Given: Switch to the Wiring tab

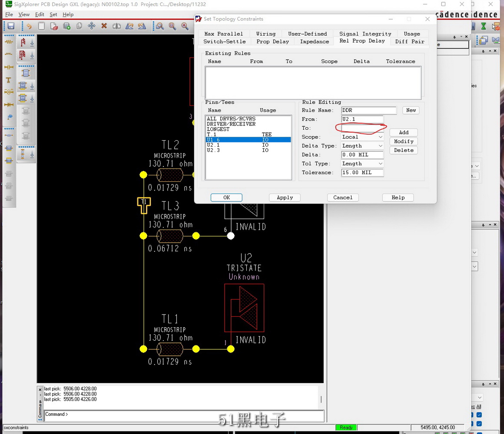Looking at the screenshot, I should 266,34.
